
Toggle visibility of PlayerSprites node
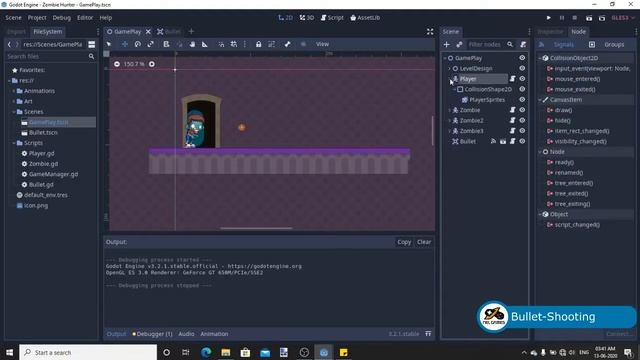tap(522, 99)
